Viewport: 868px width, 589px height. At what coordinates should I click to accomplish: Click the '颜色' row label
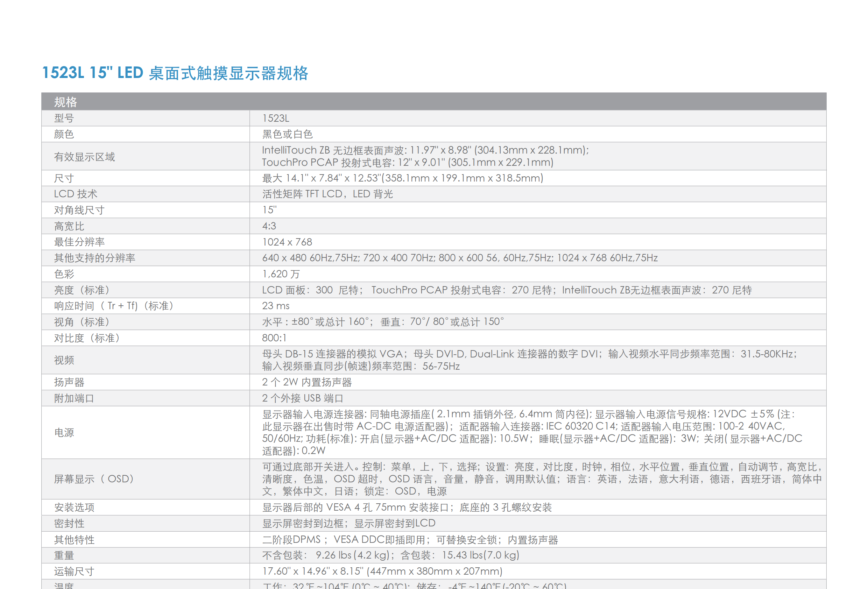tap(64, 134)
